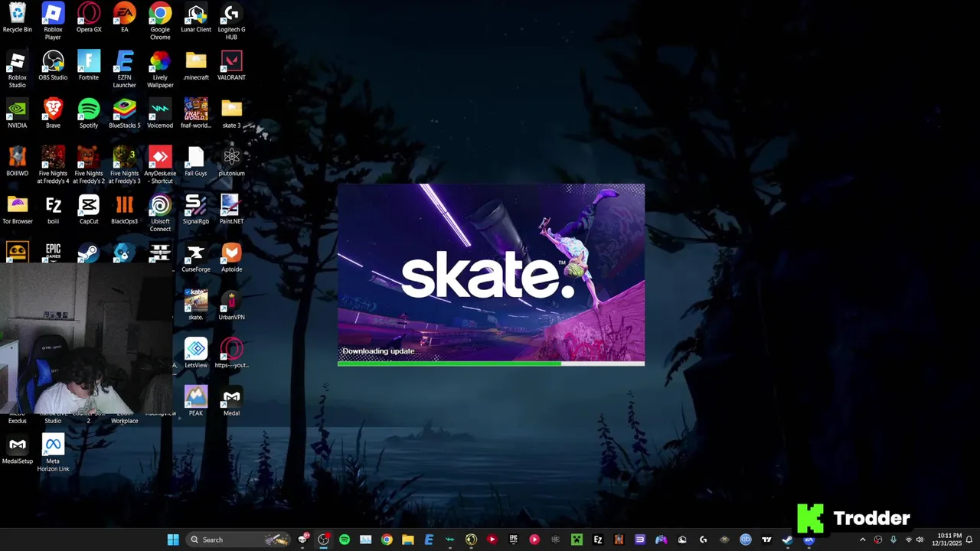
Task: Open Spotify from the taskbar
Action: point(345,540)
